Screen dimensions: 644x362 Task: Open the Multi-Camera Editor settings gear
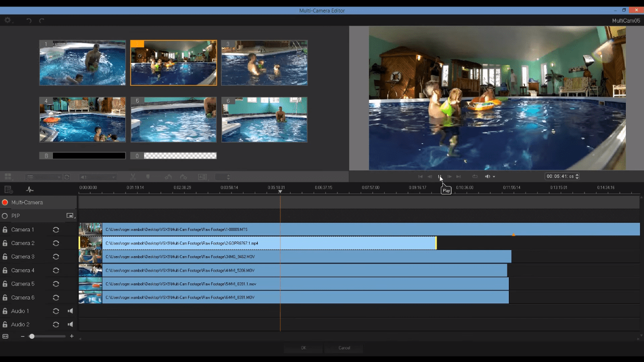(x=7, y=20)
